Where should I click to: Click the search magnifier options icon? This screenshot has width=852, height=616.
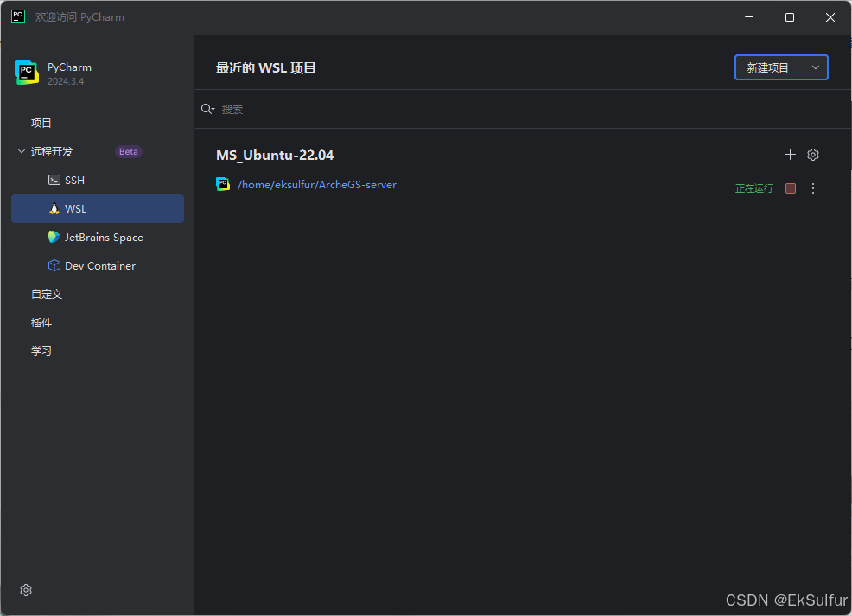(x=207, y=109)
